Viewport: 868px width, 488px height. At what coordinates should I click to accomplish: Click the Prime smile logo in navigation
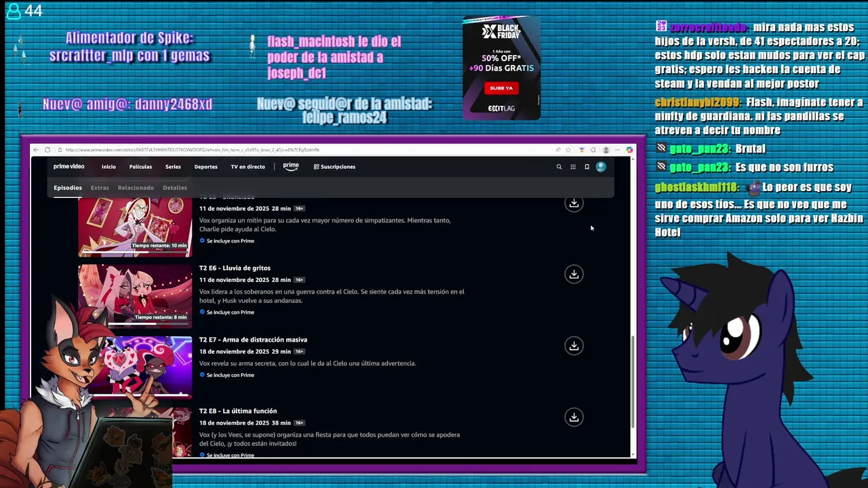[291, 167]
